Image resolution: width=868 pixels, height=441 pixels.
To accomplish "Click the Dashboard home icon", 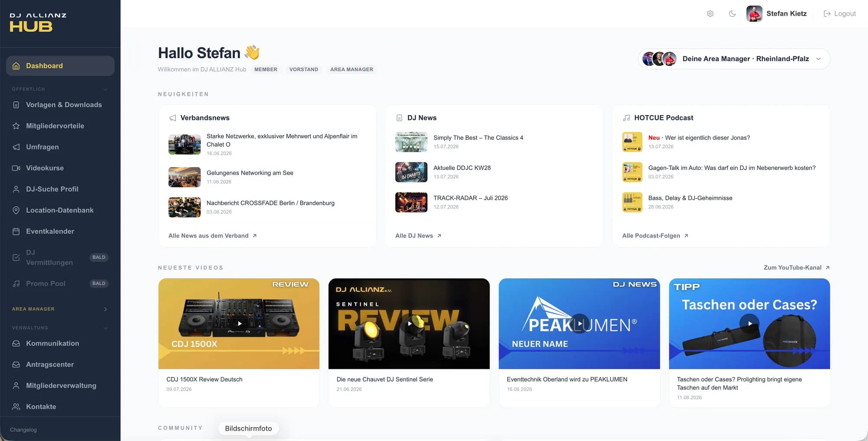I will coord(16,66).
